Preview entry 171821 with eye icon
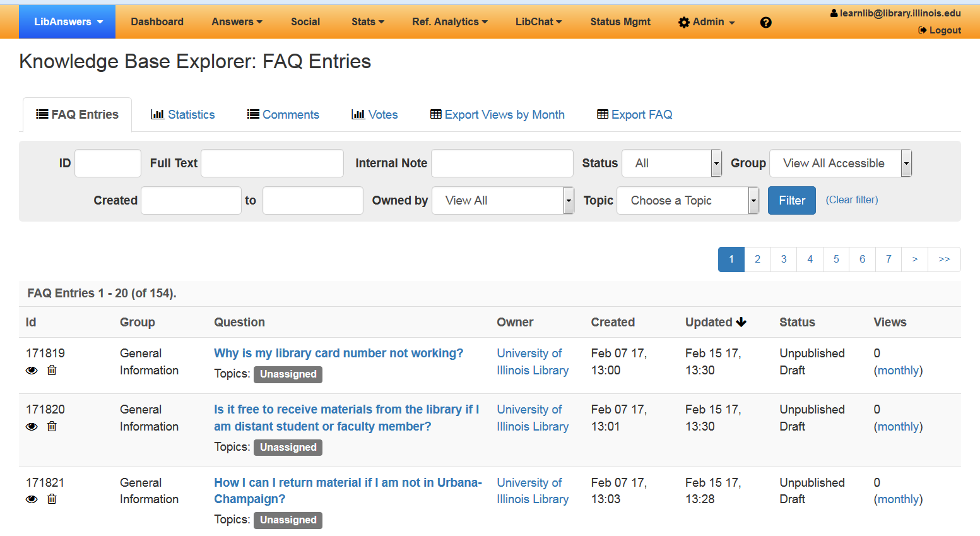The height and width of the screenshot is (536, 980). click(x=32, y=499)
